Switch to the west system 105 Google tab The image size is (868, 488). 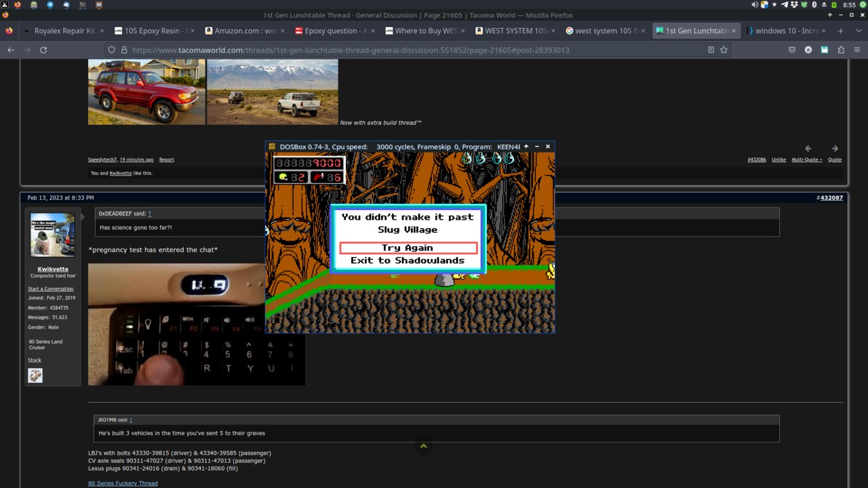point(604,30)
